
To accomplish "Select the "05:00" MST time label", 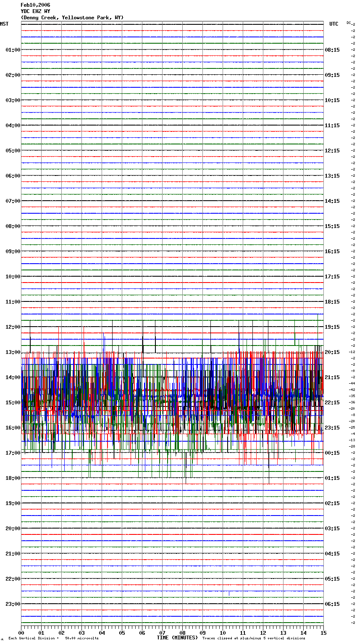I will pos(13,151).
